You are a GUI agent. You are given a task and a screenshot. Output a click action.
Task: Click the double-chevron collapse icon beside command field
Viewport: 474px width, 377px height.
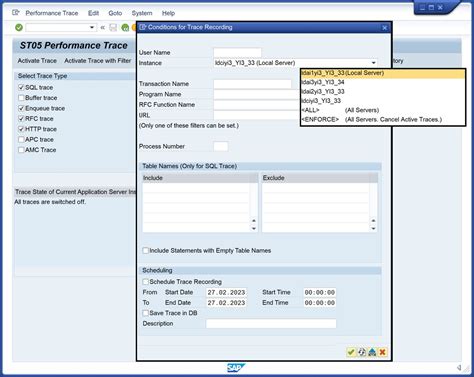(x=103, y=27)
